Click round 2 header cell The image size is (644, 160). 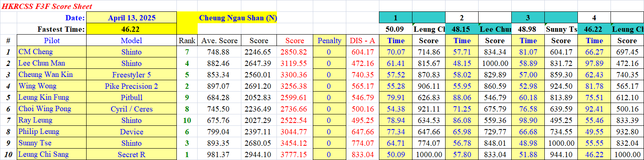[x=462, y=18]
